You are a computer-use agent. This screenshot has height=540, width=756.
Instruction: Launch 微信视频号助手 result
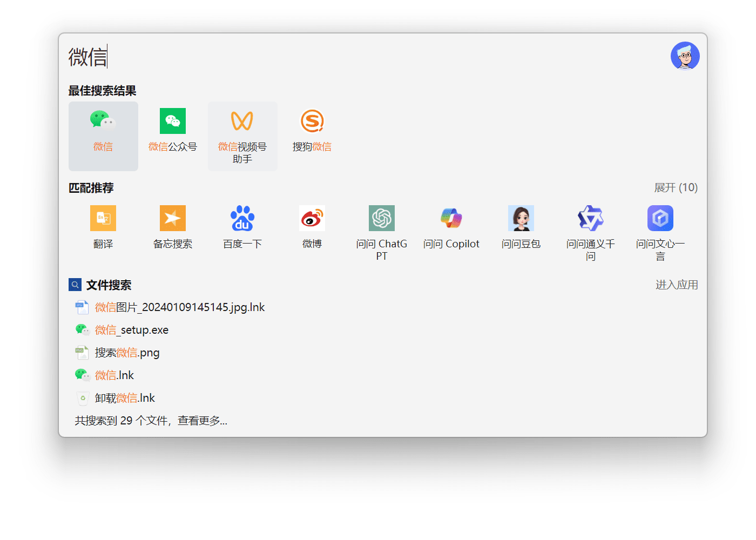(242, 136)
